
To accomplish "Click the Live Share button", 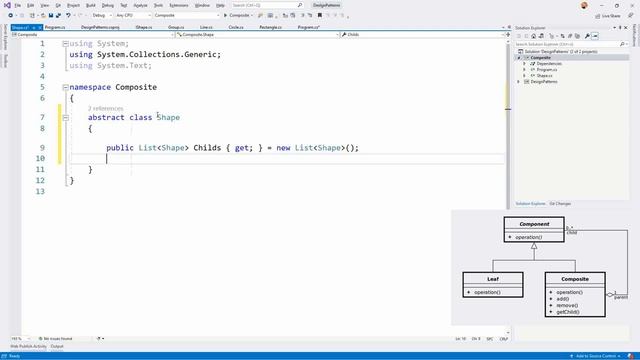I will coord(608,16).
